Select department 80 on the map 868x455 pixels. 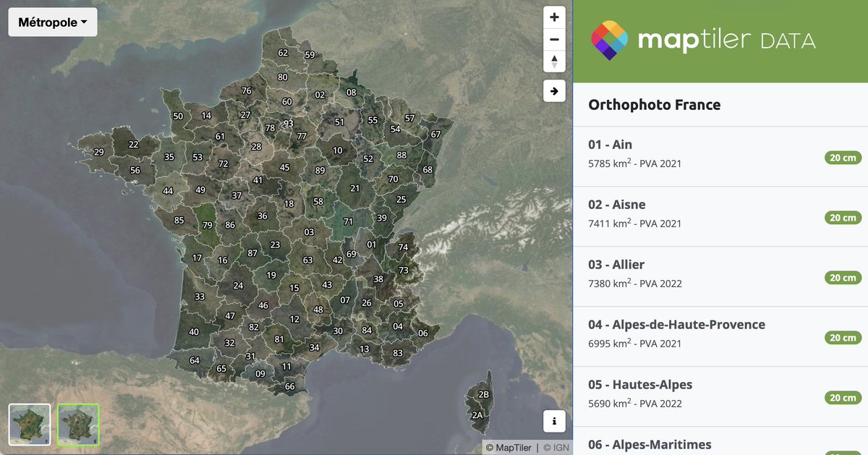click(x=283, y=77)
